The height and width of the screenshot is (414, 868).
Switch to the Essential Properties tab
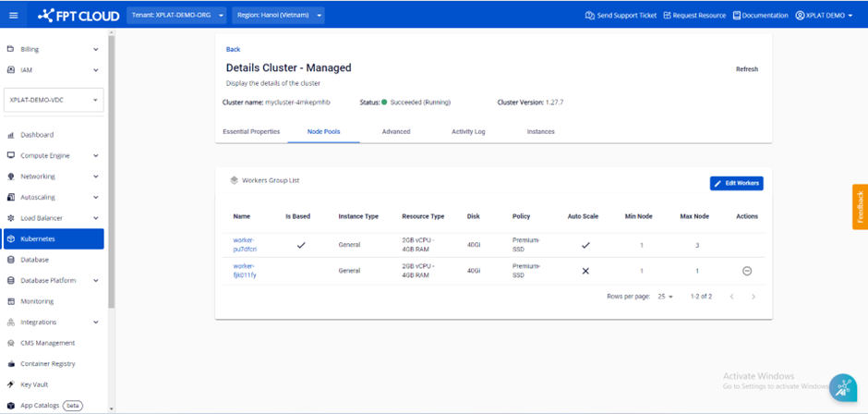coord(251,132)
